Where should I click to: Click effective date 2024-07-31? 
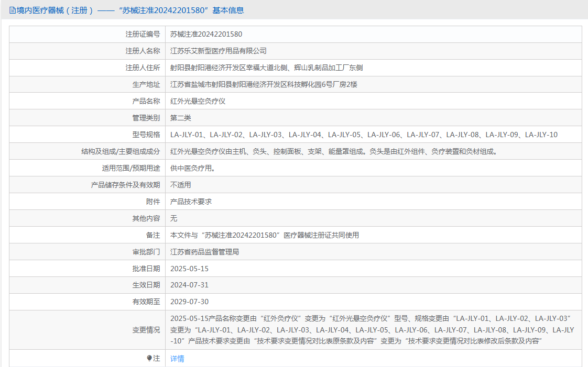pyautogui.click(x=189, y=285)
